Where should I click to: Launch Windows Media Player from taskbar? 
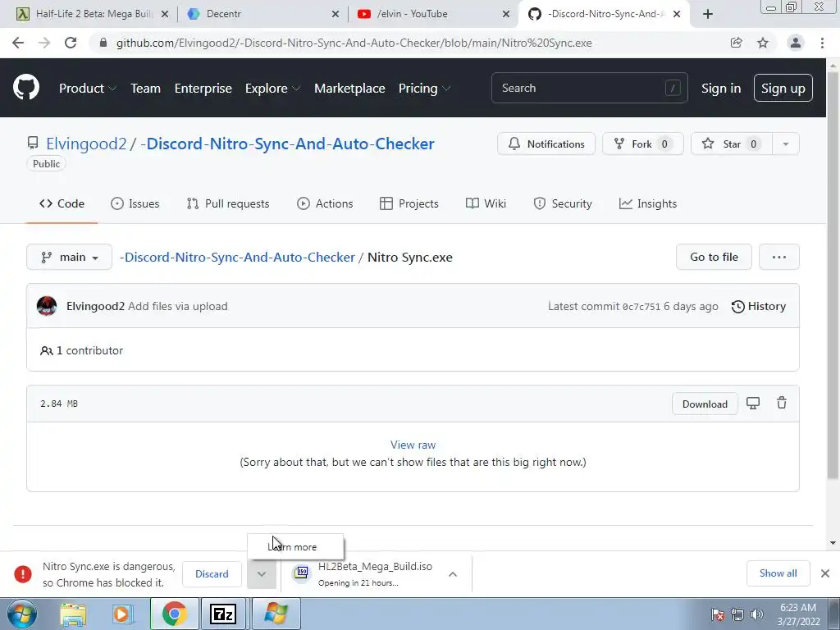tap(122, 614)
